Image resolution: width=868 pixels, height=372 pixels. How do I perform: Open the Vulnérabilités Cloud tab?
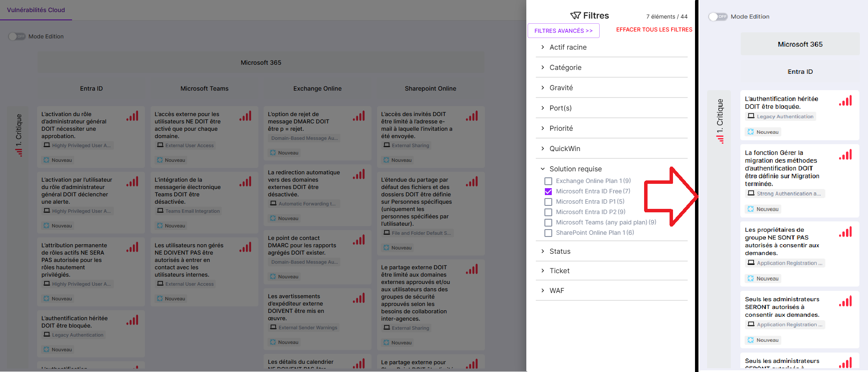click(x=36, y=10)
